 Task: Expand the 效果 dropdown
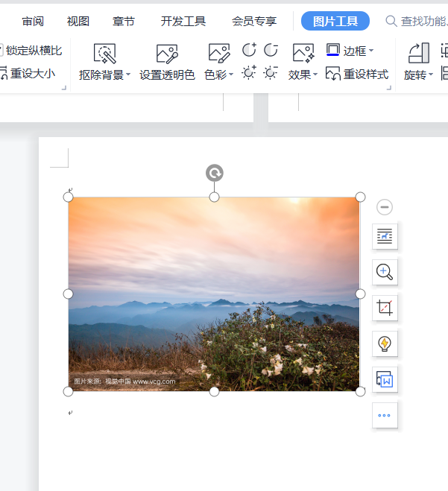315,75
